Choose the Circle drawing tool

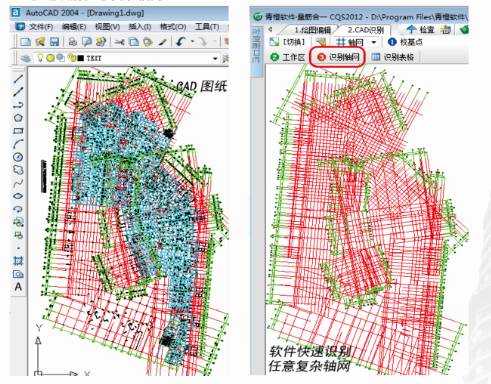[x=18, y=157]
